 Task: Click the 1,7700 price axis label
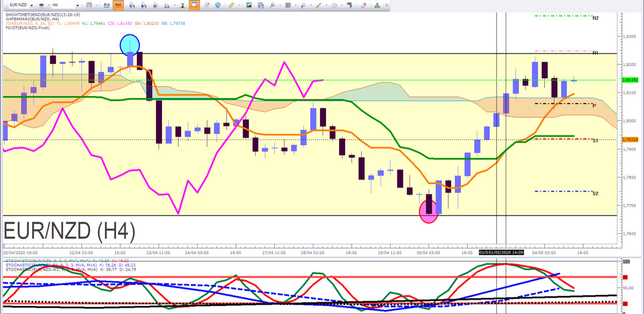(x=630, y=205)
